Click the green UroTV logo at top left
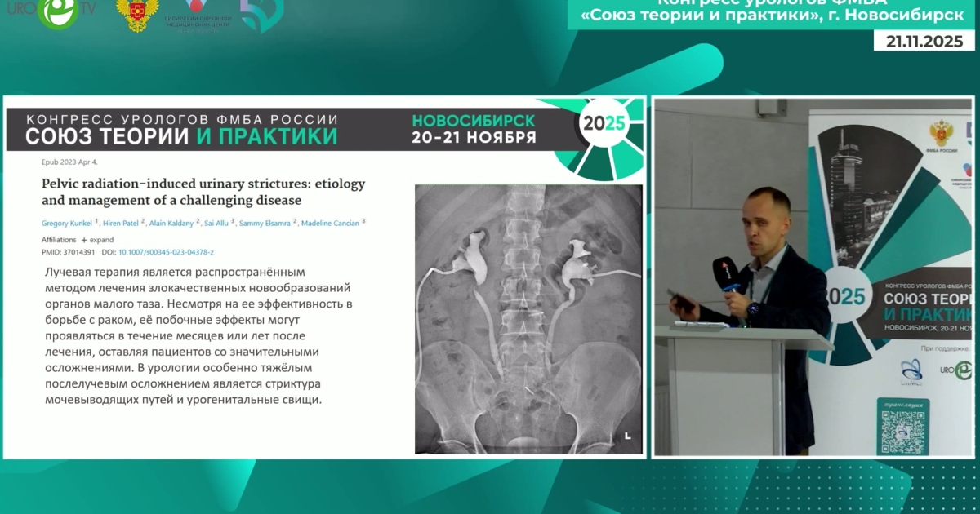Viewport: 980px width, 514px height. [60, 15]
